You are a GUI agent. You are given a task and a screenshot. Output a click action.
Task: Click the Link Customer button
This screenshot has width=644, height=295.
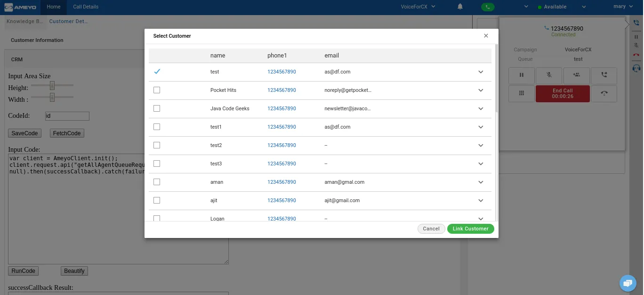471,229
